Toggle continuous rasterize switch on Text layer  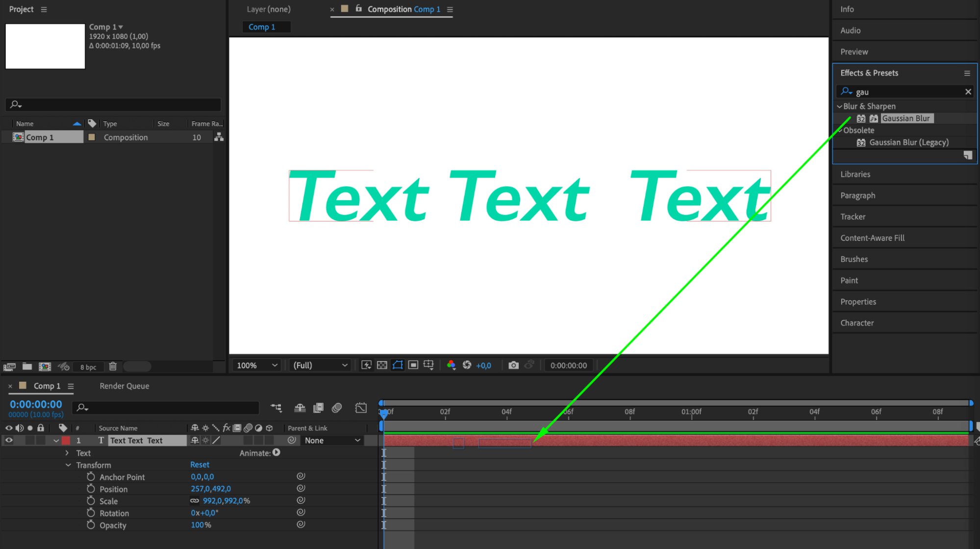pyautogui.click(x=205, y=440)
